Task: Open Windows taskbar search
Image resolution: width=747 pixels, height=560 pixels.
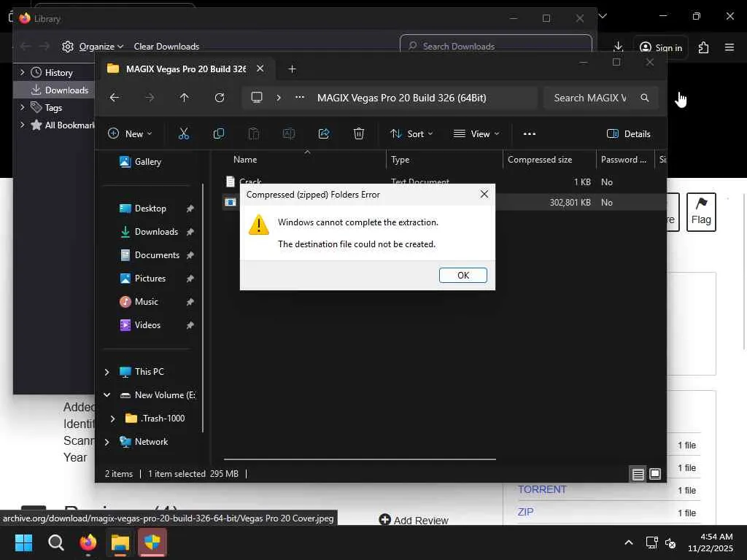Action: coord(55,542)
